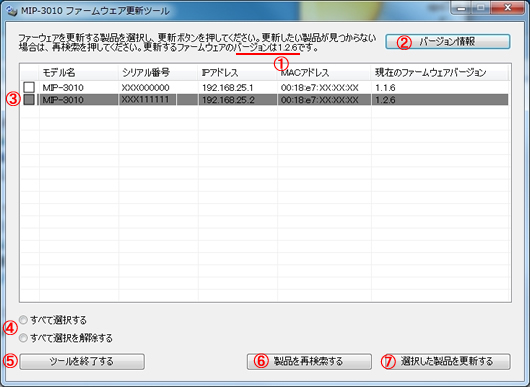Click the 製品を再検索する button

[309, 361]
